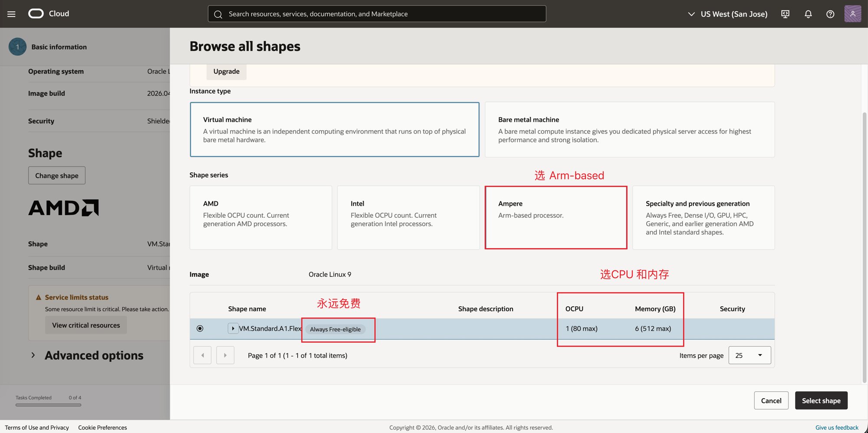Confirm with the Select shape button
868x433 pixels.
tap(821, 400)
